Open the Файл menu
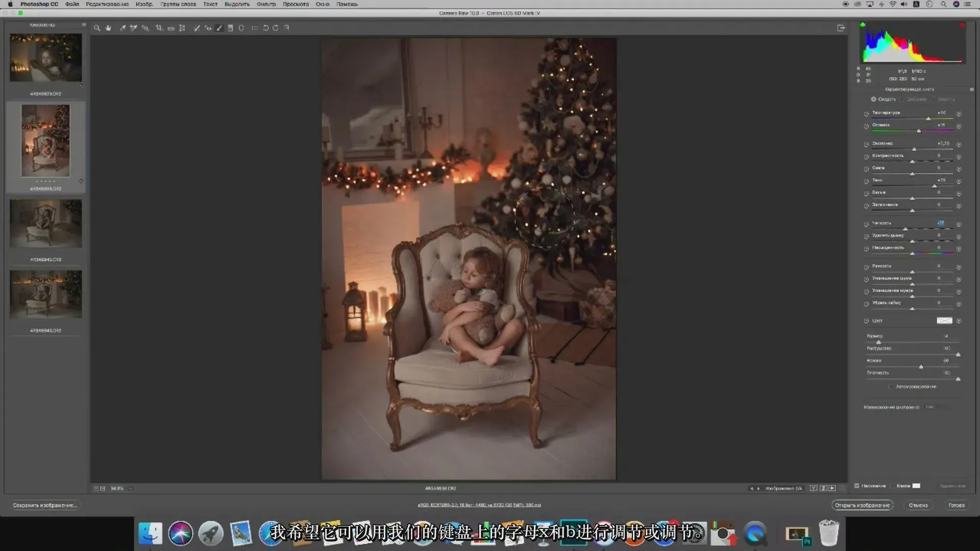 [72, 4]
